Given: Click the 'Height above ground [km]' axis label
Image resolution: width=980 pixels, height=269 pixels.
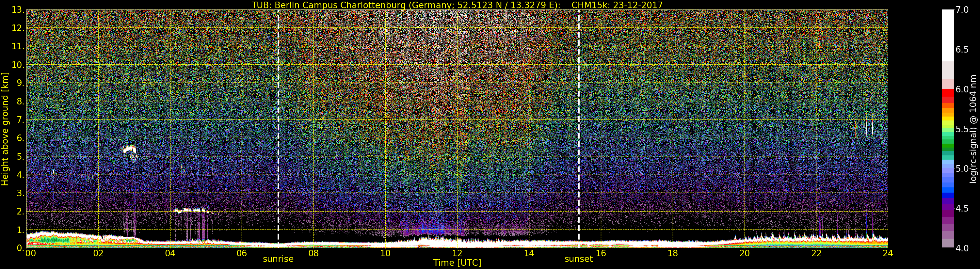Looking at the screenshot, I should (5, 129).
